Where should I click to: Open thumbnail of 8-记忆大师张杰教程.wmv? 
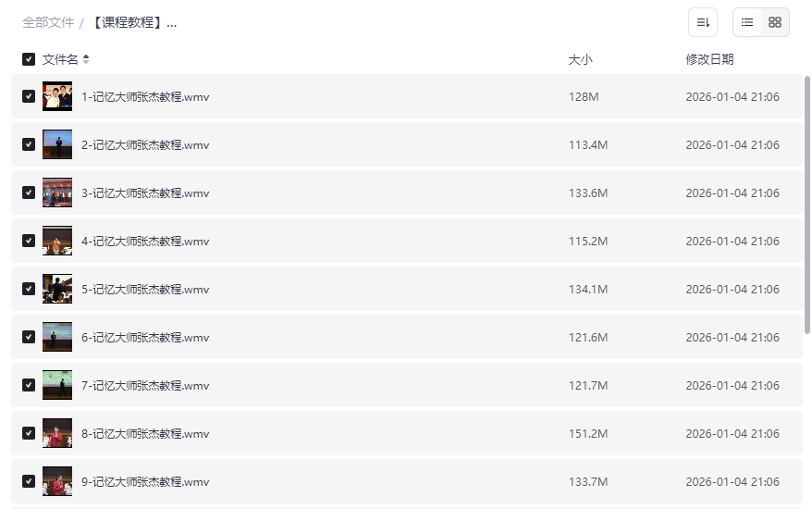57,433
